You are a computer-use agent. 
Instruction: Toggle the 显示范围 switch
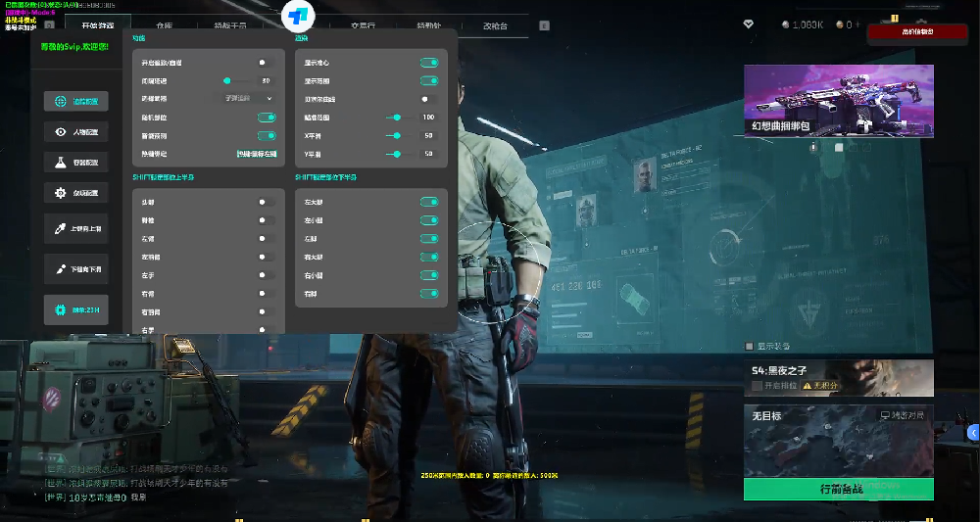tap(429, 80)
